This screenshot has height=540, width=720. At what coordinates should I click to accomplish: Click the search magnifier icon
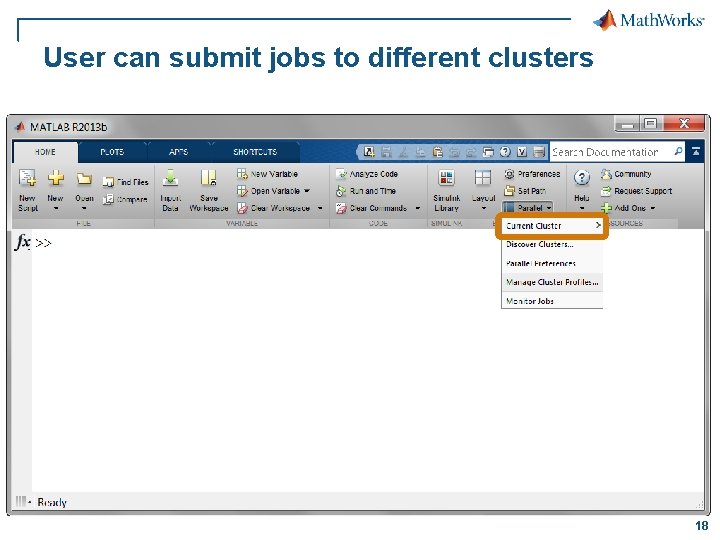point(678,152)
